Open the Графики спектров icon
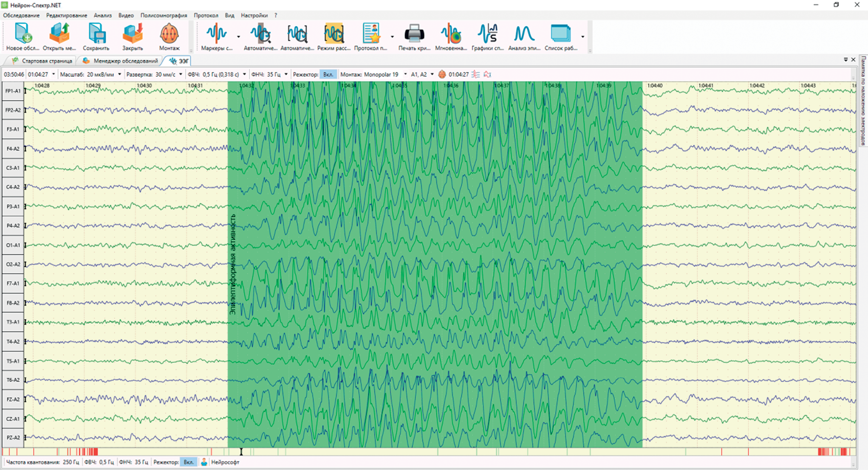Image resolution: width=868 pixels, height=470 pixels. 487,34
